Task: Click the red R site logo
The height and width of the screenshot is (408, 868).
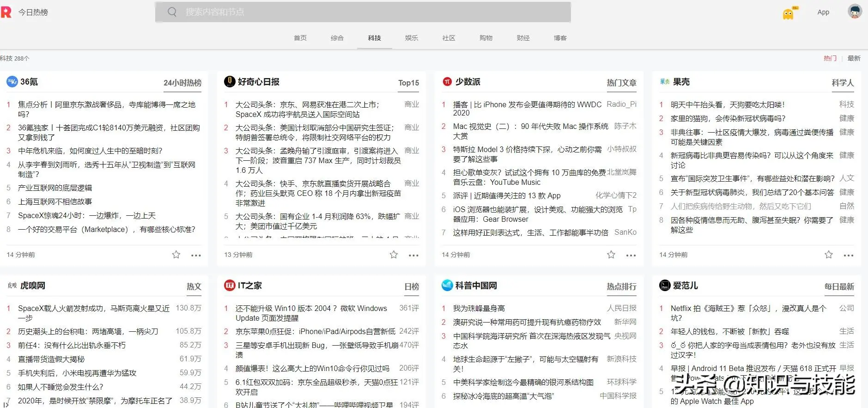Action: (6, 12)
